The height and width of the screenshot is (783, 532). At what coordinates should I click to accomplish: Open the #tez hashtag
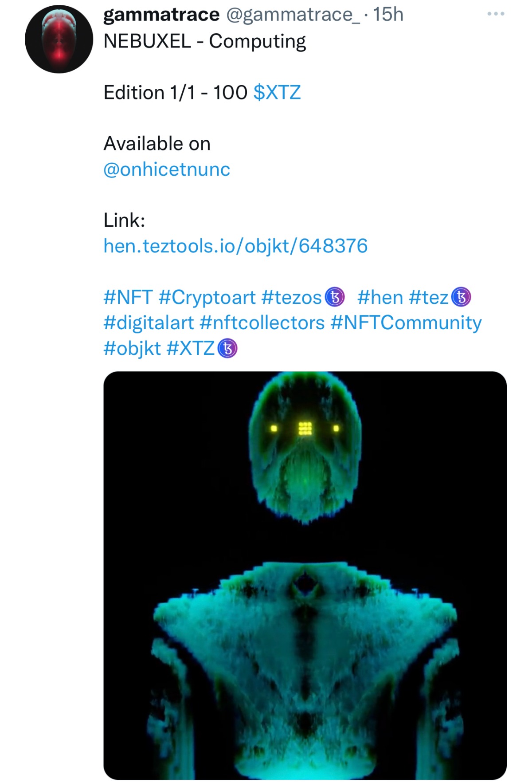click(x=429, y=297)
